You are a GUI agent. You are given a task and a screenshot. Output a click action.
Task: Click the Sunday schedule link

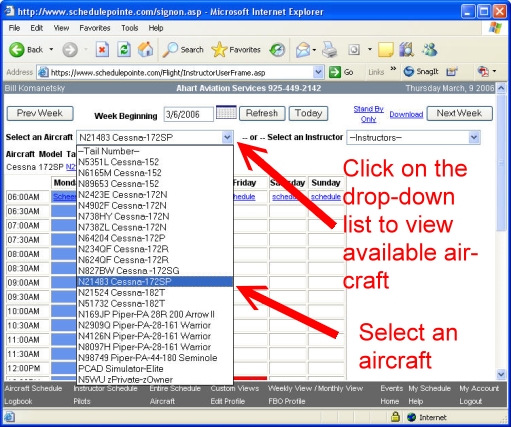tap(326, 197)
